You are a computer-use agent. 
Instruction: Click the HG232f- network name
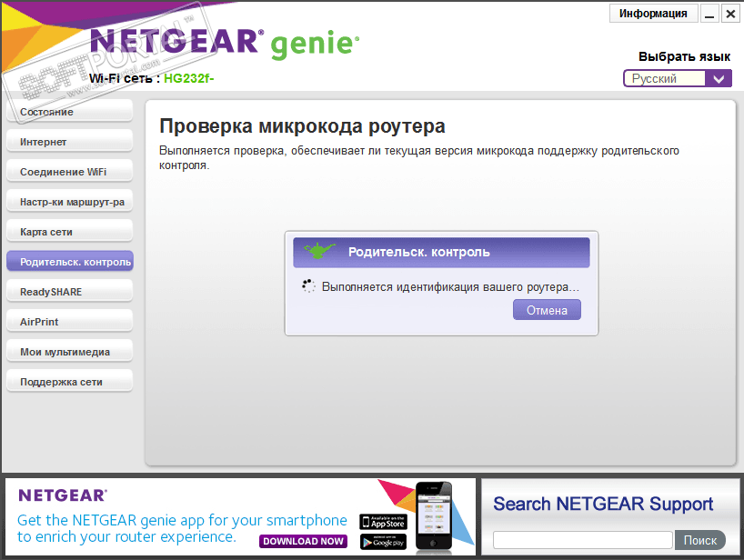point(189,78)
